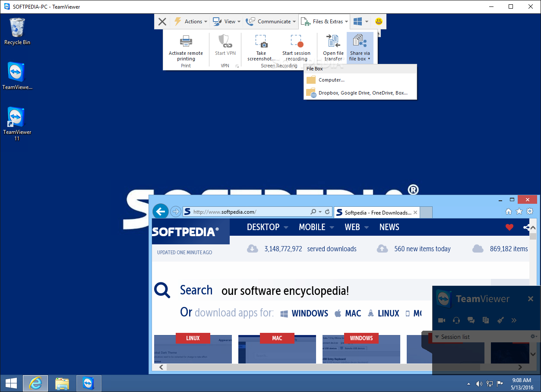Viewport: 541px width, 392px height.
Task: Click the Softpedia logo
Action: (x=186, y=231)
